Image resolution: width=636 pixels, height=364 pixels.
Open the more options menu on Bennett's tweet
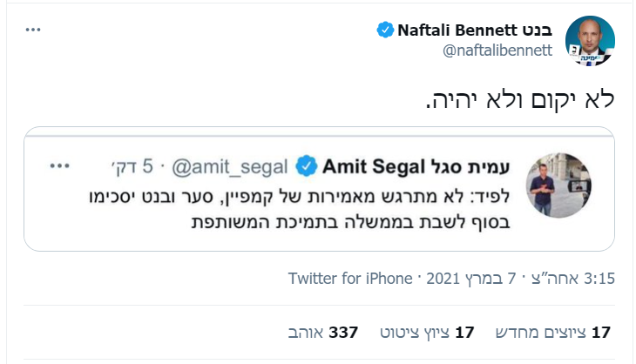click(x=33, y=30)
